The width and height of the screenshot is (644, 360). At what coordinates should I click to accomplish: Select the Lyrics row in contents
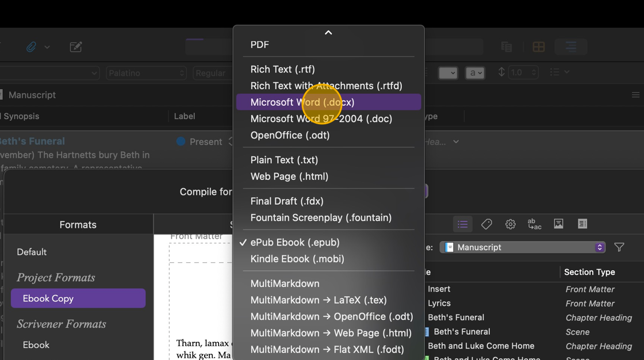(x=439, y=303)
